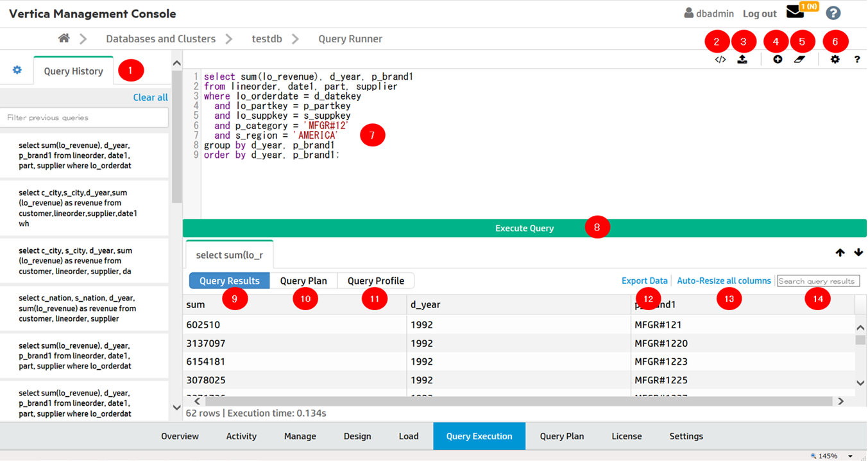Click the results grid scroll-down arrow
868x461 pixels.
tap(861, 383)
